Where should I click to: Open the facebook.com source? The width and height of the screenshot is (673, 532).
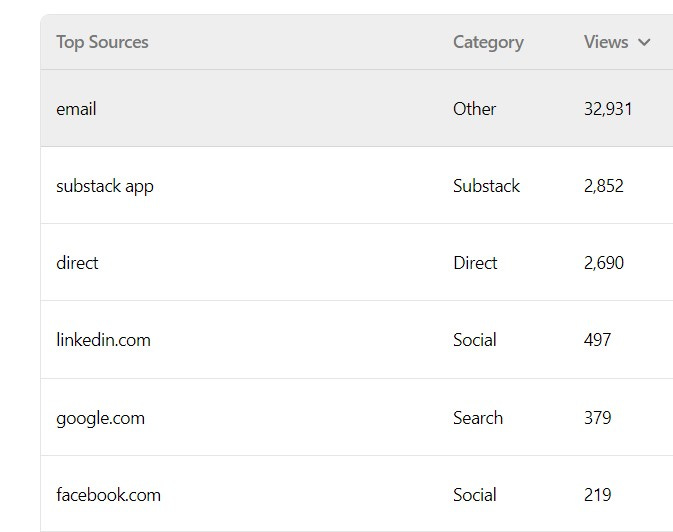pos(109,495)
